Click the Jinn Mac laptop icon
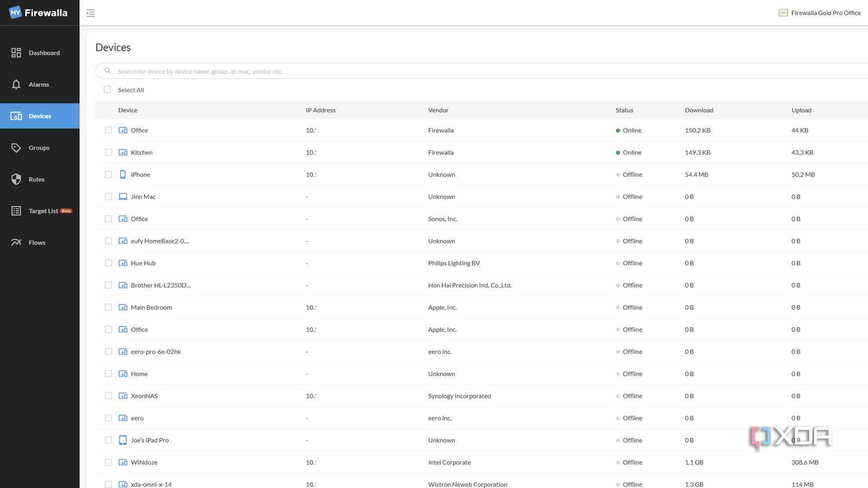This screenshot has height=488, width=868. point(123,197)
